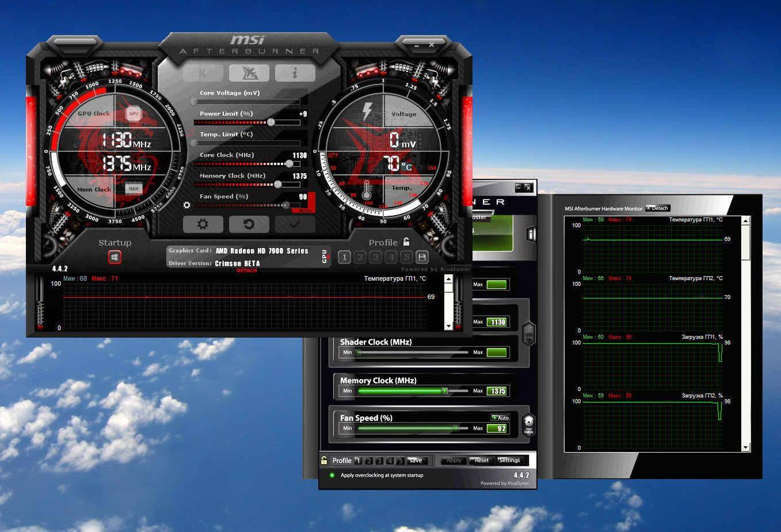Select profile 2 in the green skin
The image size is (781, 532).
pyautogui.click(x=368, y=461)
